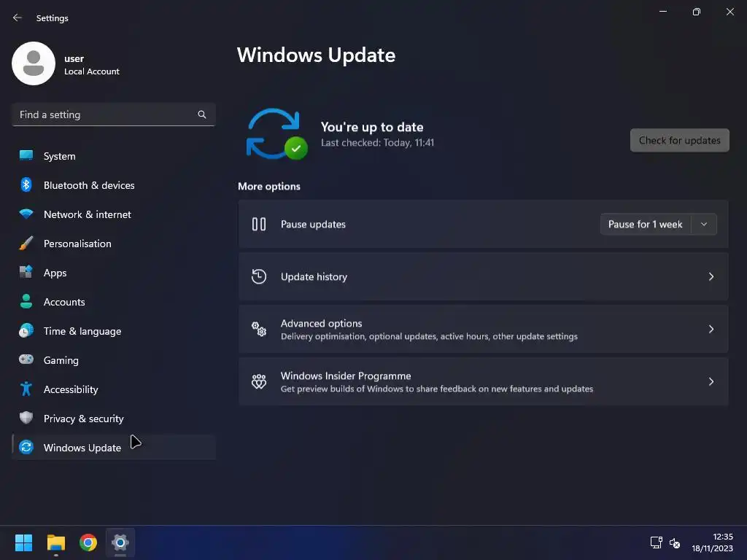Click the Pause for 1 week button
Image resolution: width=747 pixels, height=560 pixels.
click(645, 224)
